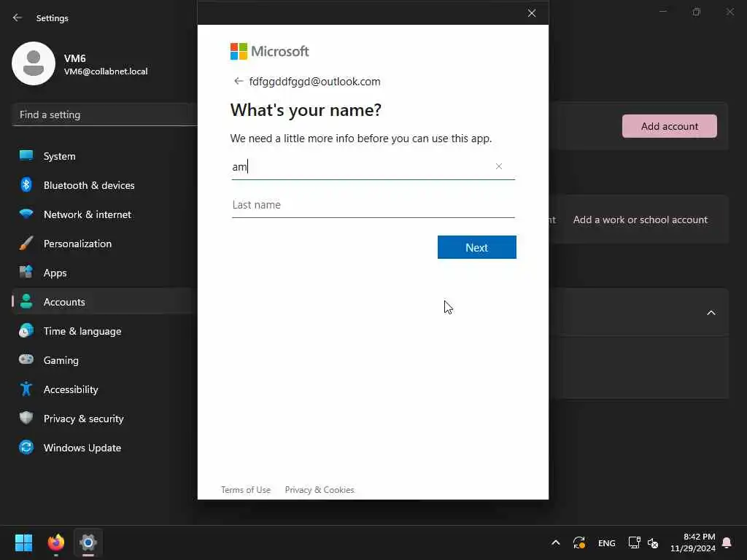Click the Last name input field
This screenshot has height=560, width=747.
click(x=373, y=205)
